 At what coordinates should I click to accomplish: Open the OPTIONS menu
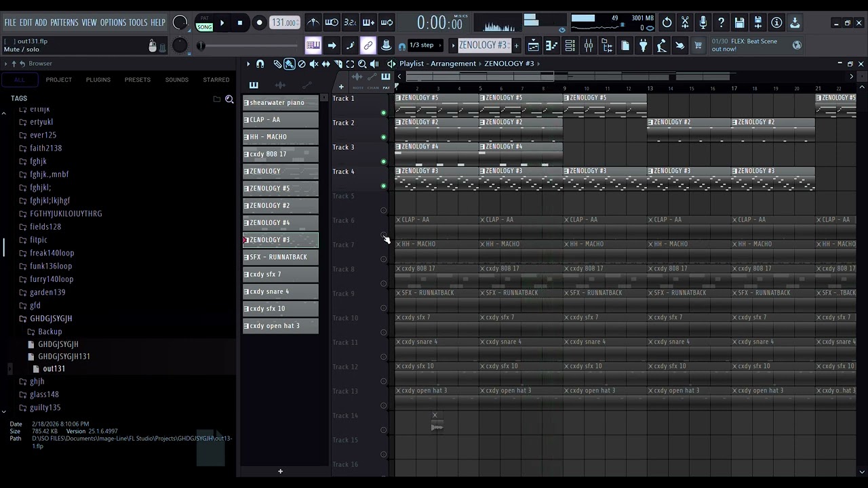click(113, 22)
